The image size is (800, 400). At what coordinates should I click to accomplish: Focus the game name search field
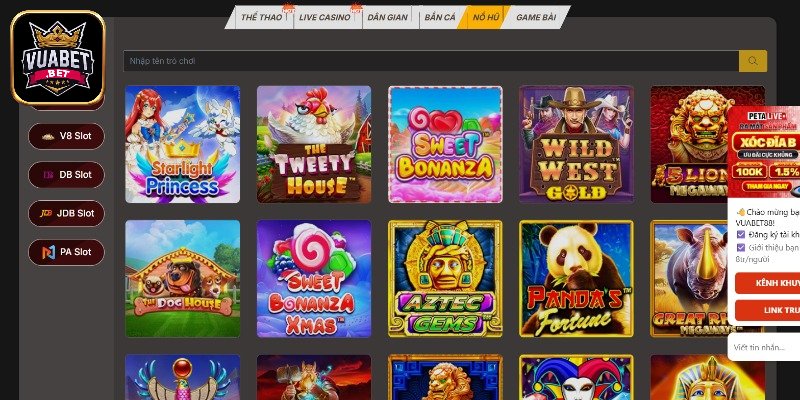point(431,61)
